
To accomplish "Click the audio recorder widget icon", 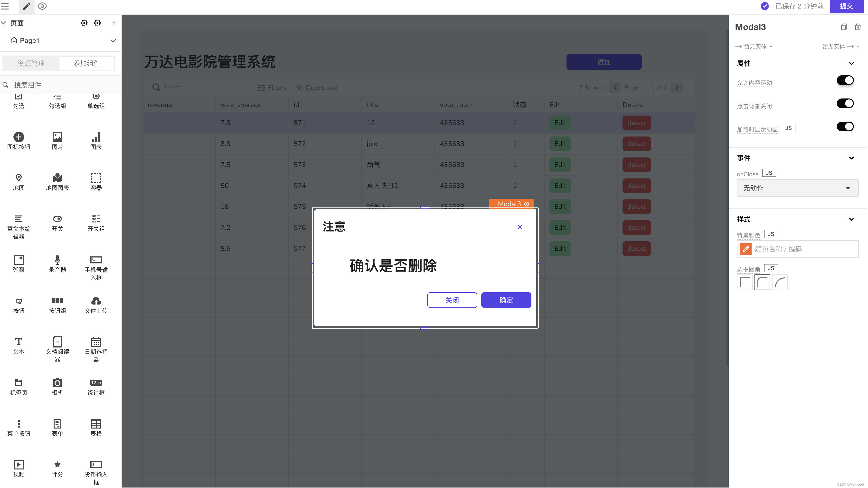I will 57,260.
